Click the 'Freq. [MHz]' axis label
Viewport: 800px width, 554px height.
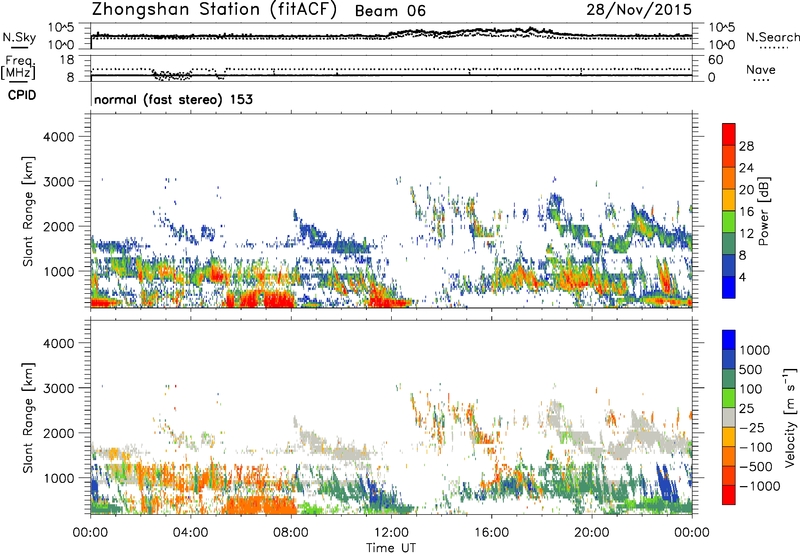(x=19, y=68)
